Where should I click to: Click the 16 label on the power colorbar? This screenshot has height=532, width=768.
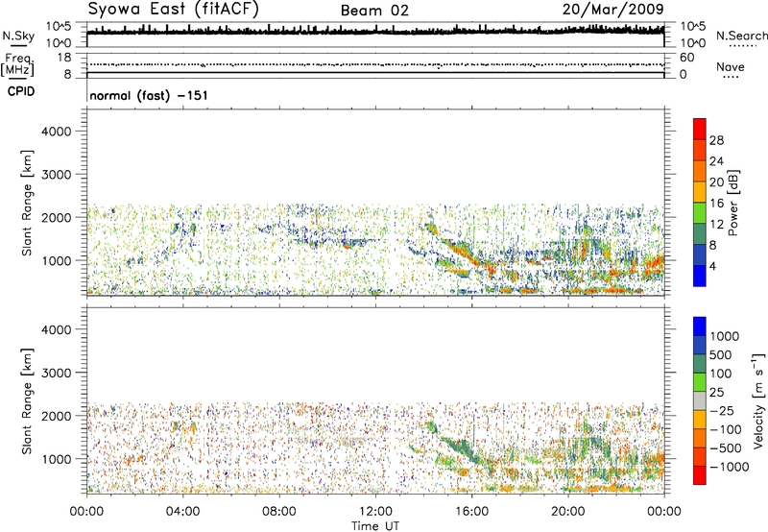716,204
